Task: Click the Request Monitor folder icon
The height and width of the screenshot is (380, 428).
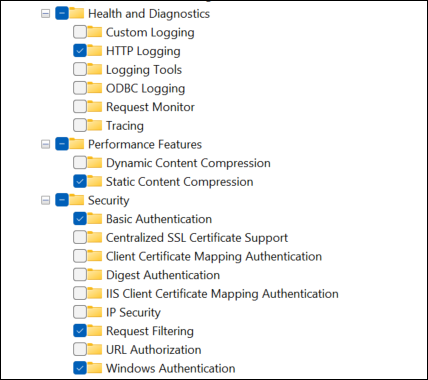Action: (x=95, y=107)
